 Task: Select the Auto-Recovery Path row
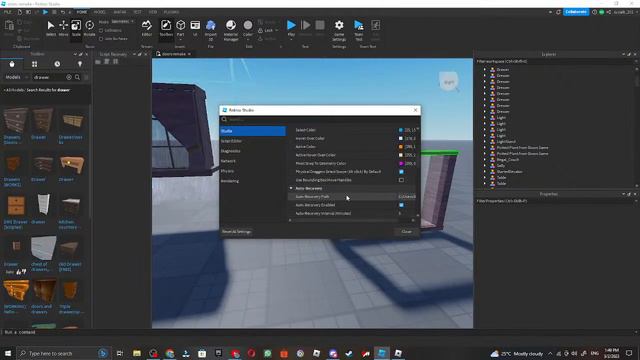click(x=352, y=197)
